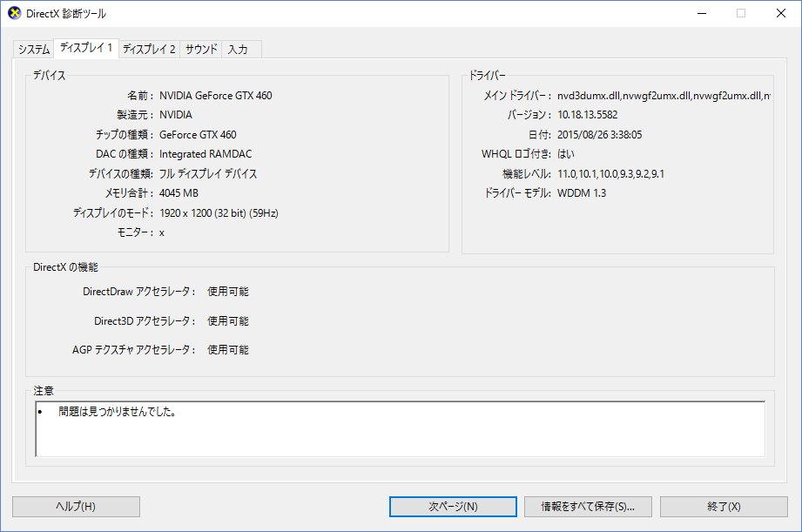
Task: Switch to the システム tab
Action: coord(34,49)
